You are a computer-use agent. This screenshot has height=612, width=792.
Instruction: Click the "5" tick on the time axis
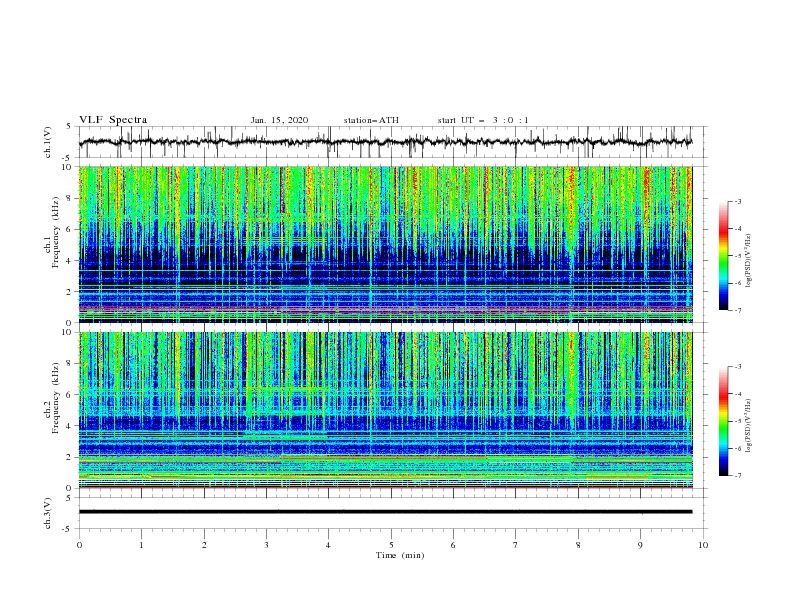click(x=391, y=545)
